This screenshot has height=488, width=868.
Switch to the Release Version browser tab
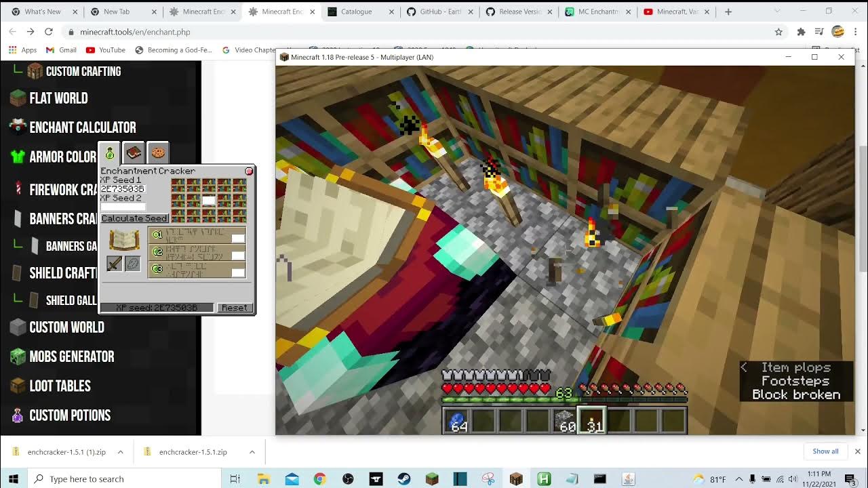pyautogui.click(x=518, y=12)
